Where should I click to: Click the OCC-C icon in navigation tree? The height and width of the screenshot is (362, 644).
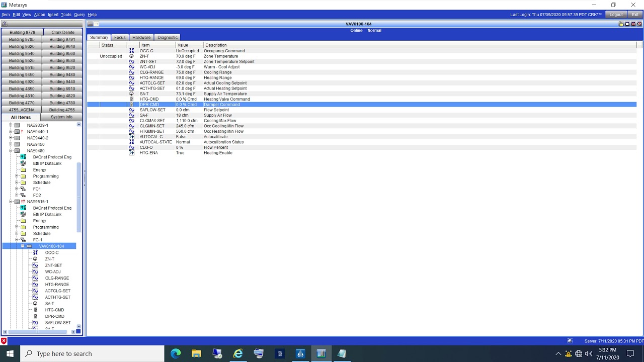tap(35, 252)
